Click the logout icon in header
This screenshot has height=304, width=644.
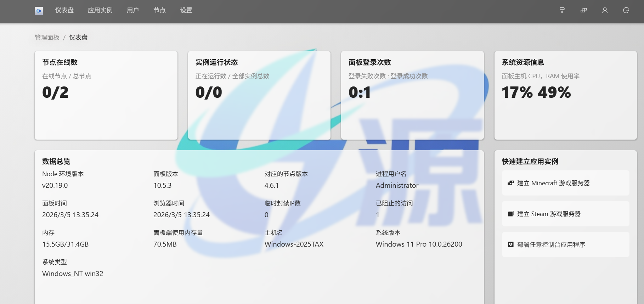626,10
